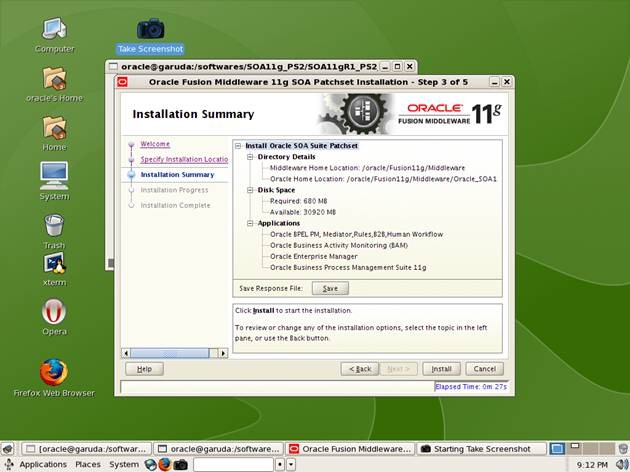Click the Welcome step link

coord(155,144)
